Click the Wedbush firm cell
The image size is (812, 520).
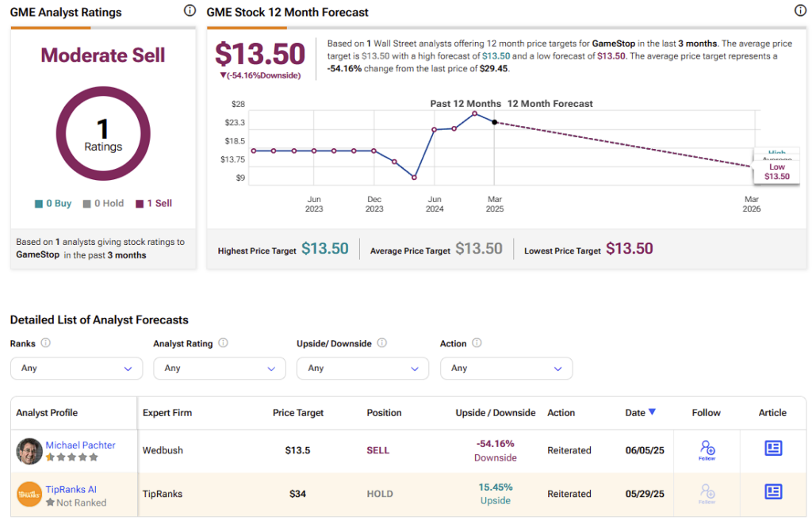click(x=163, y=450)
